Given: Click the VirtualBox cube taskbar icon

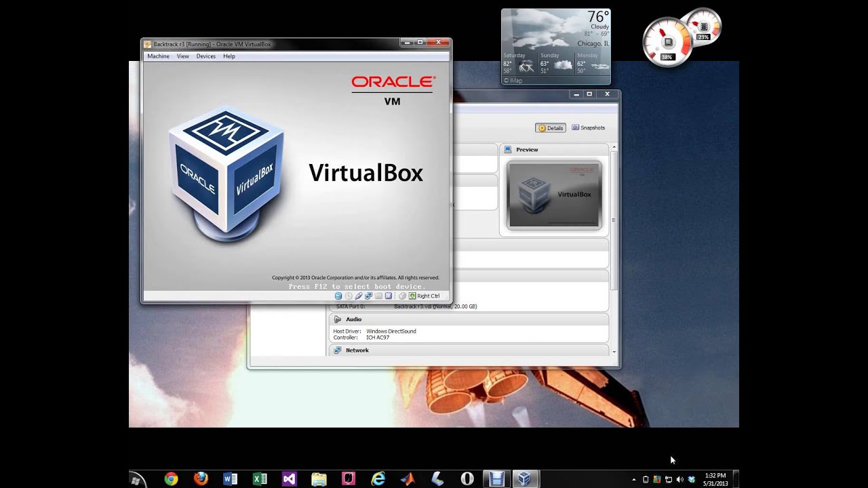Looking at the screenshot, I should pyautogui.click(x=524, y=479).
